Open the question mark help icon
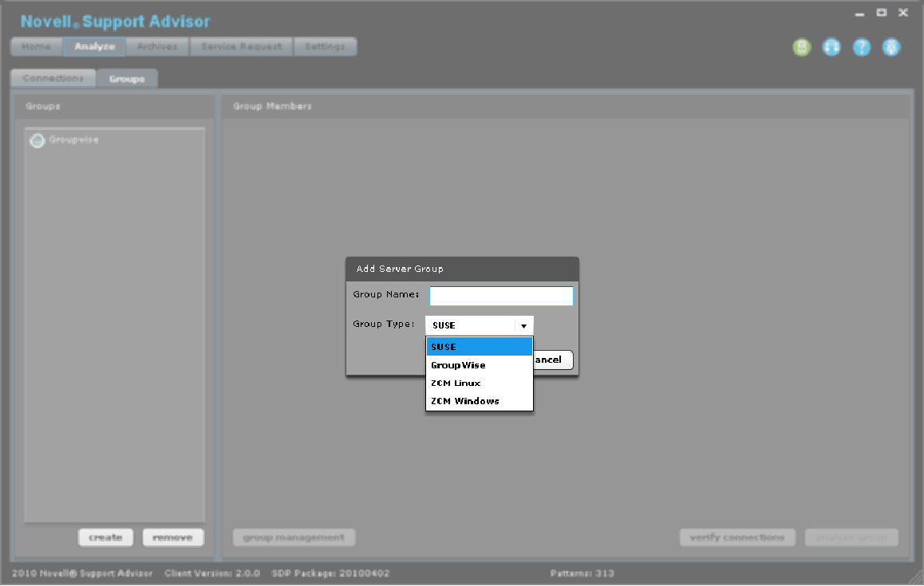This screenshot has width=924, height=586. [862, 47]
